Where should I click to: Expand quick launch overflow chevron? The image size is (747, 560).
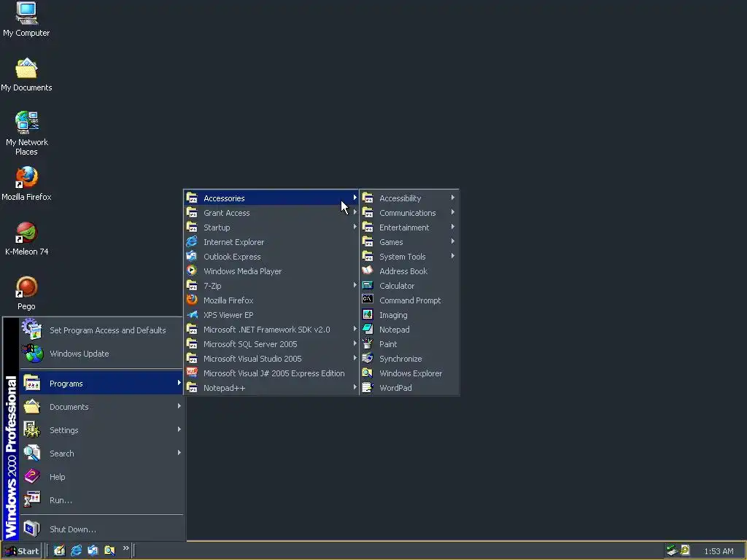click(x=125, y=548)
